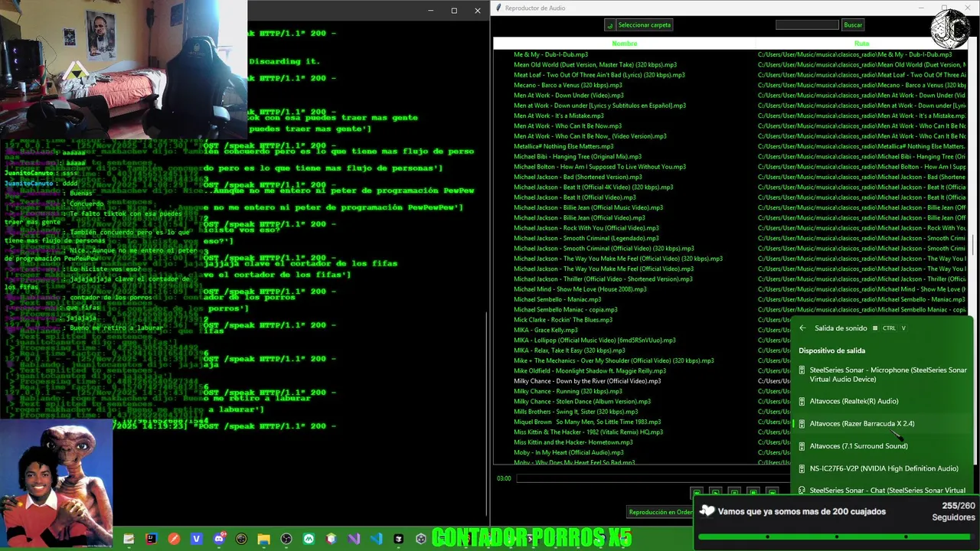Open the orange-red round app in taskbar
The width and height of the screenshot is (980, 551).
174,539
